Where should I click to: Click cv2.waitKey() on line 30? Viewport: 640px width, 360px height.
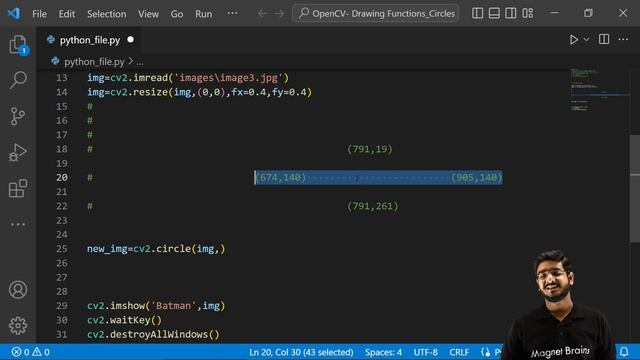pyautogui.click(x=124, y=320)
